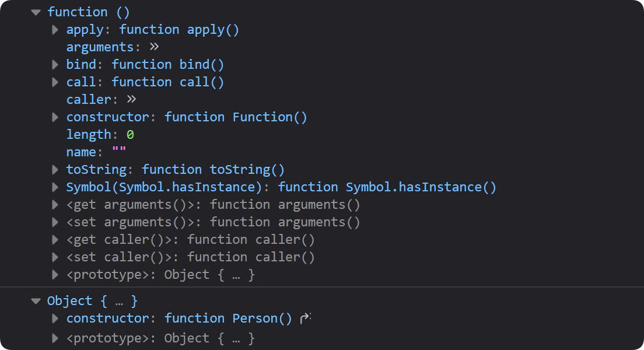644x350 pixels.
Task: Expand the toString property
Action: [55, 170]
